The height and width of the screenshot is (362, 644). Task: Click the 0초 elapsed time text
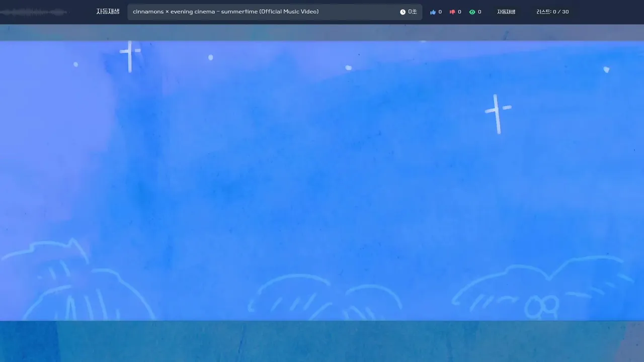[x=413, y=12]
